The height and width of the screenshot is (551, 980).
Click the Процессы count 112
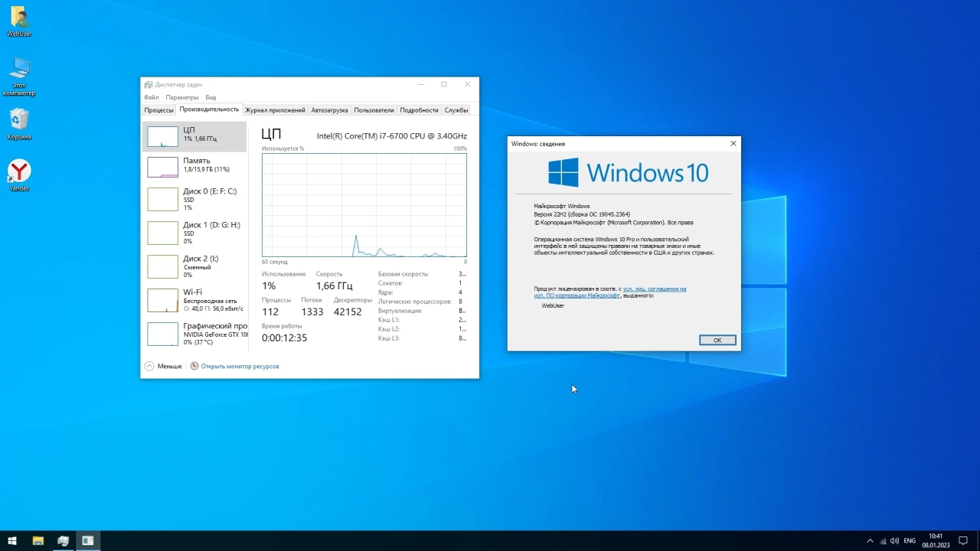(x=270, y=311)
